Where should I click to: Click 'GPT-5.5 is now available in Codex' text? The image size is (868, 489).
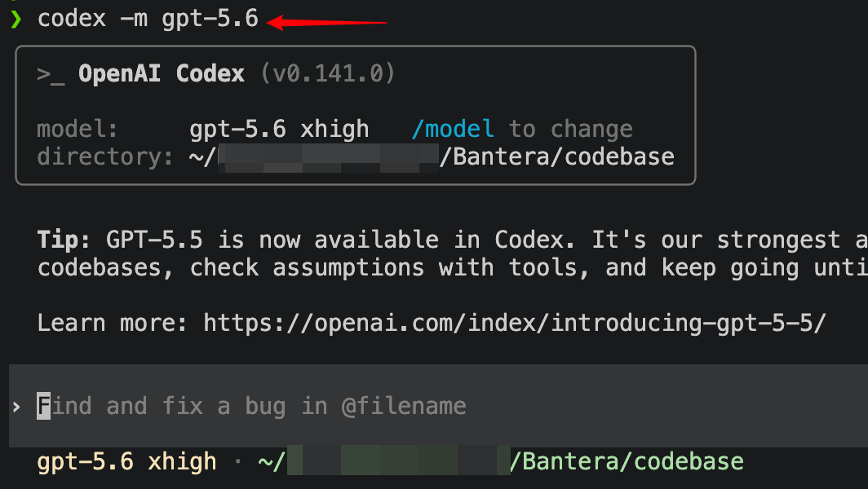click(341, 240)
